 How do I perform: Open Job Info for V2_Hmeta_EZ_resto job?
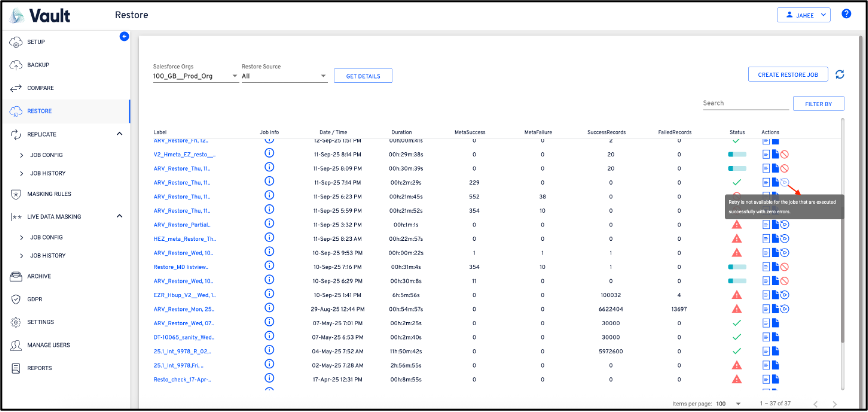coord(269,155)
